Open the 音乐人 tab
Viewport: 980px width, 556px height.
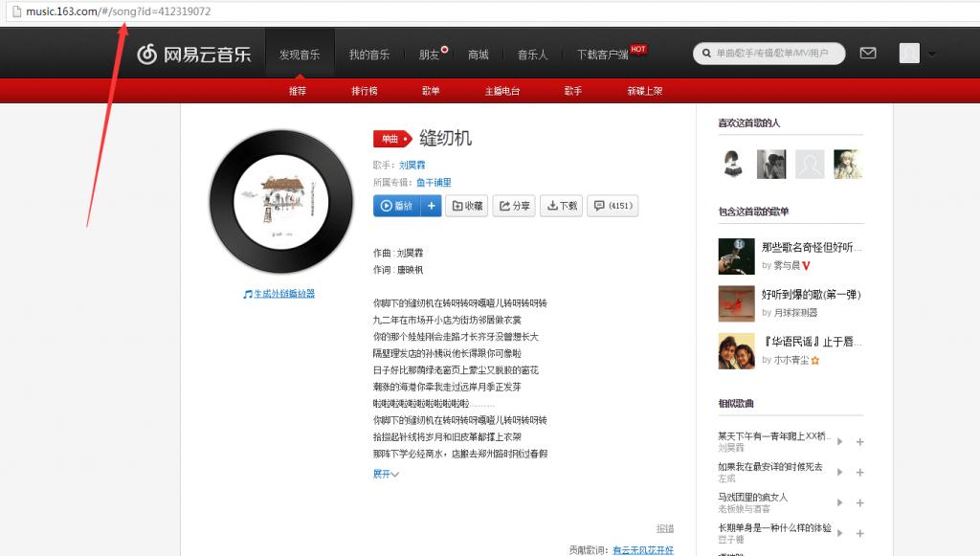click(x=532, y=55)
